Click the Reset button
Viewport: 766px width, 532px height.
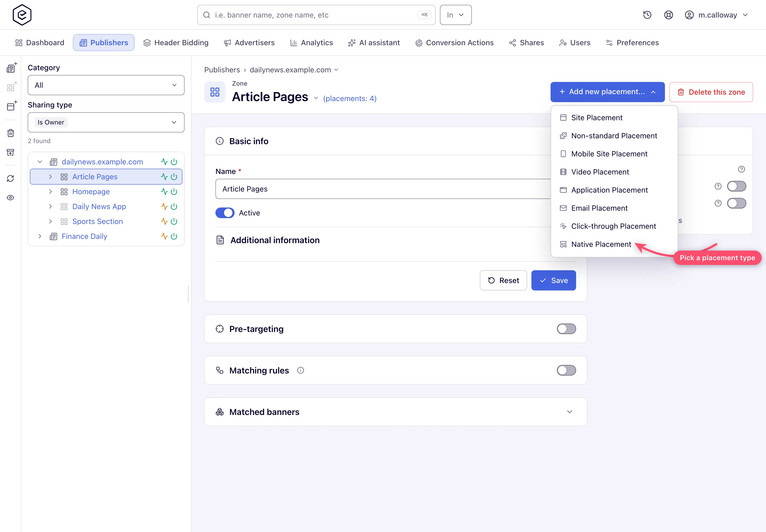pyautogui.click(x=503, y=281)
